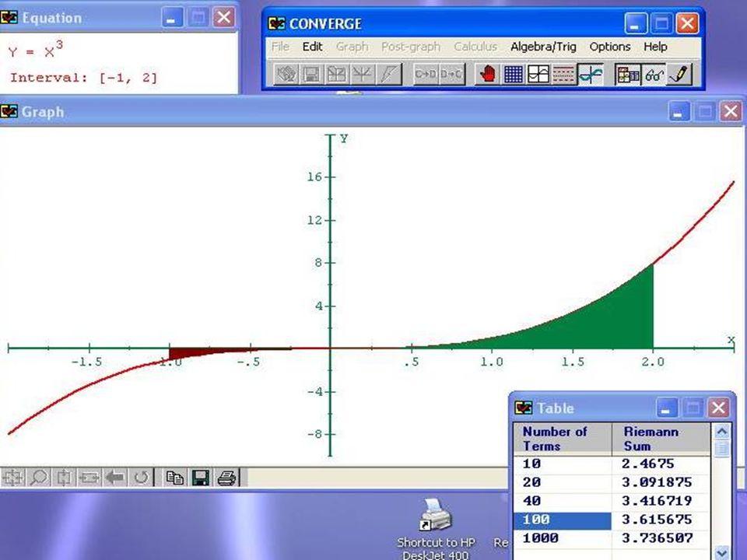
Task: Minimize the CONVERGE window
Action: [636, 23]
